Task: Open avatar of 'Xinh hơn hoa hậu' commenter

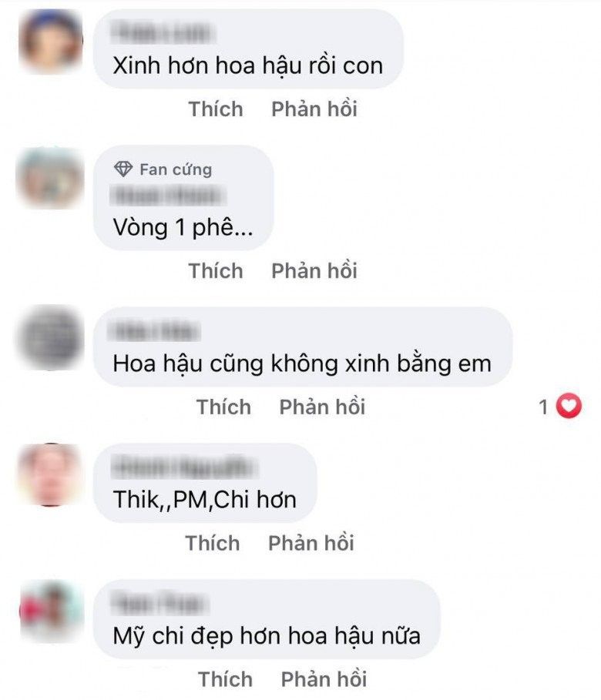Action: pos(51,41)
